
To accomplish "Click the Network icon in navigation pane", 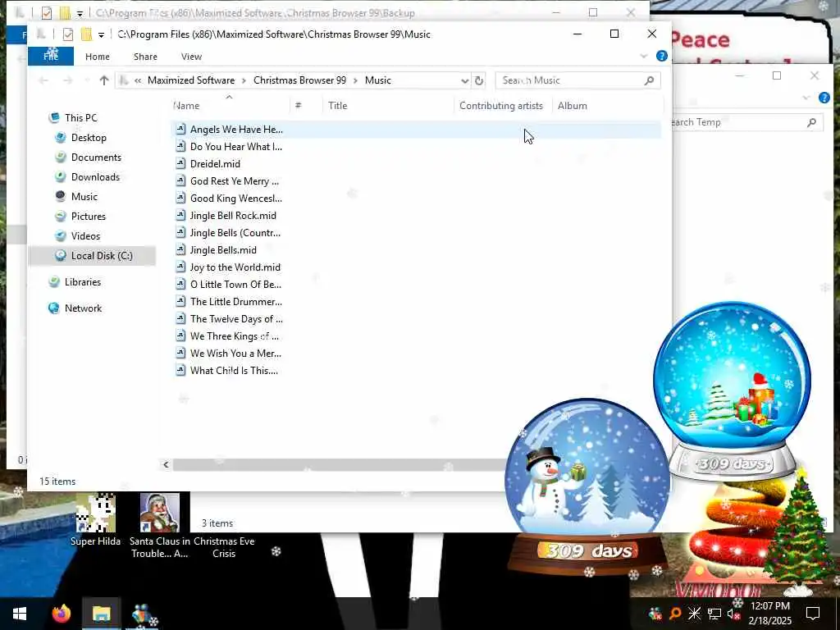I will coord(53,308).
